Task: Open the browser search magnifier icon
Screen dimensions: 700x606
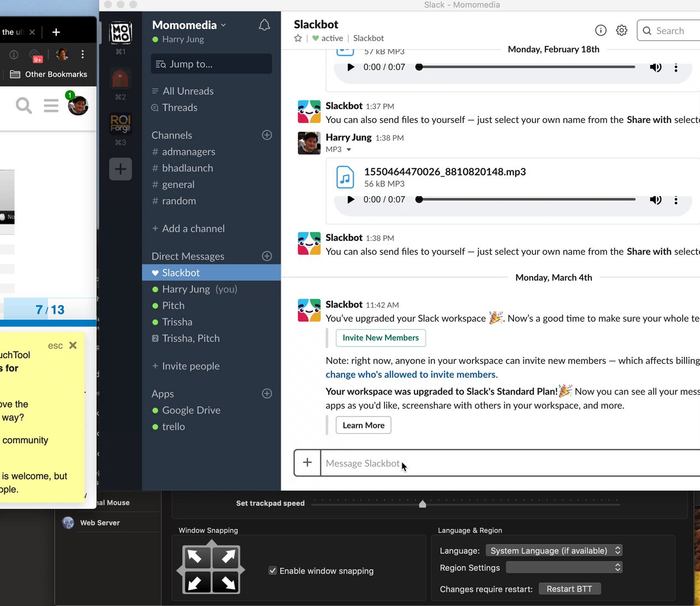Action: [24, 105]
